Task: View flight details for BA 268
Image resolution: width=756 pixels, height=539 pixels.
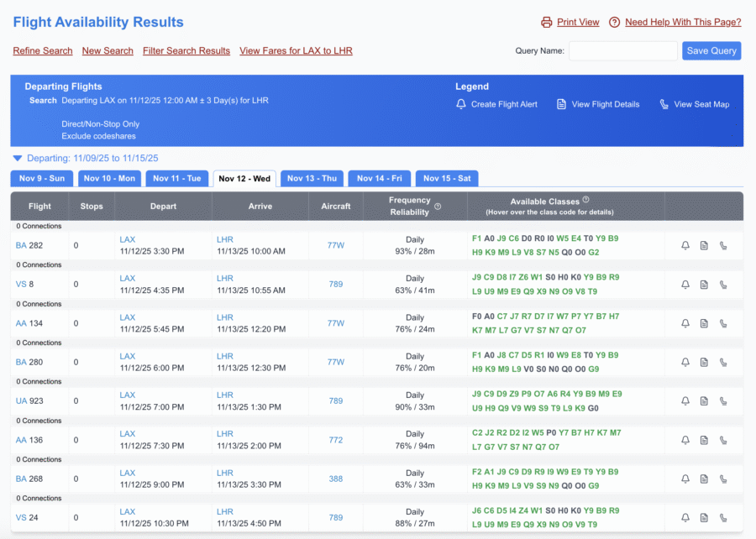Action: tap(705, 479)
